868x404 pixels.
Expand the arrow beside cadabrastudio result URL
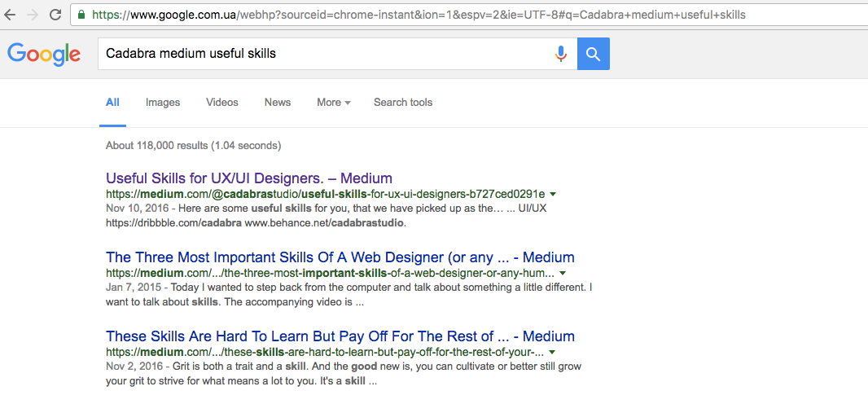coord(553,194)
